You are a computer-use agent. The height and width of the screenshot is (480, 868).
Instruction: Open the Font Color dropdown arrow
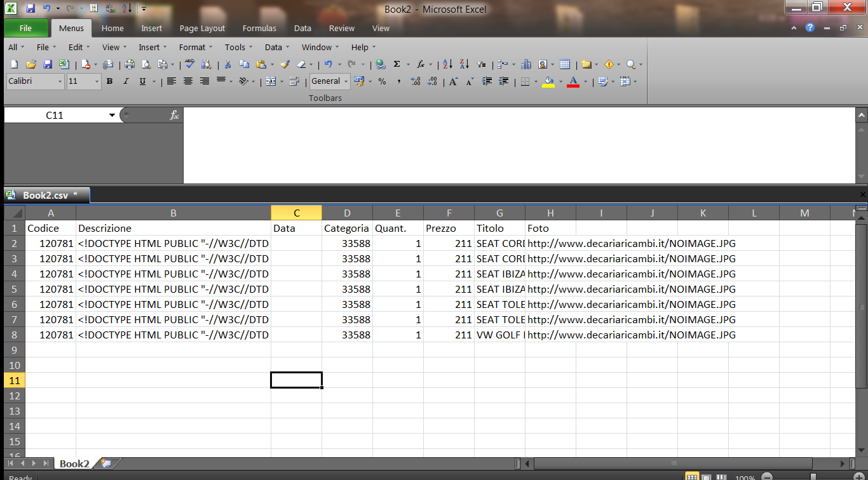pyautogui.click(x=585, y=81)
